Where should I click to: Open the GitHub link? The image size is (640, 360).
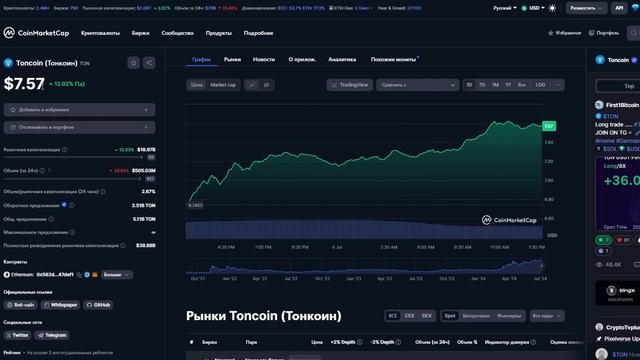[98, 305]
